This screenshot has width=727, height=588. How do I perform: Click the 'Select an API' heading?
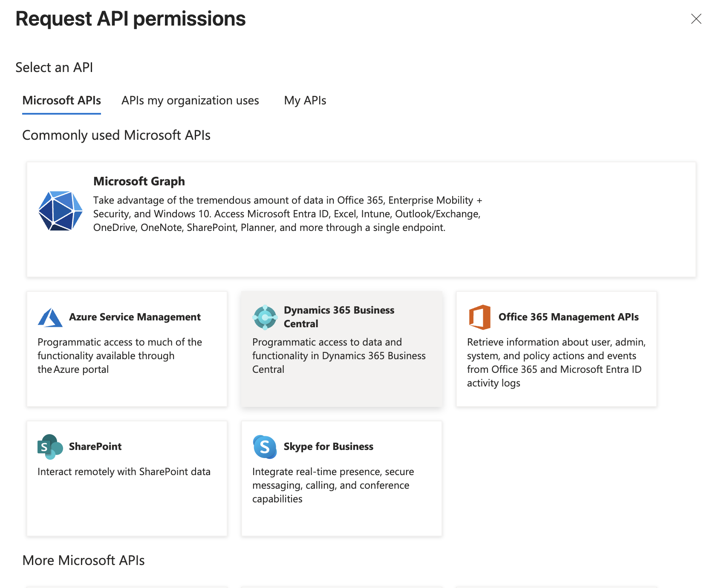[x=54, y=67]
